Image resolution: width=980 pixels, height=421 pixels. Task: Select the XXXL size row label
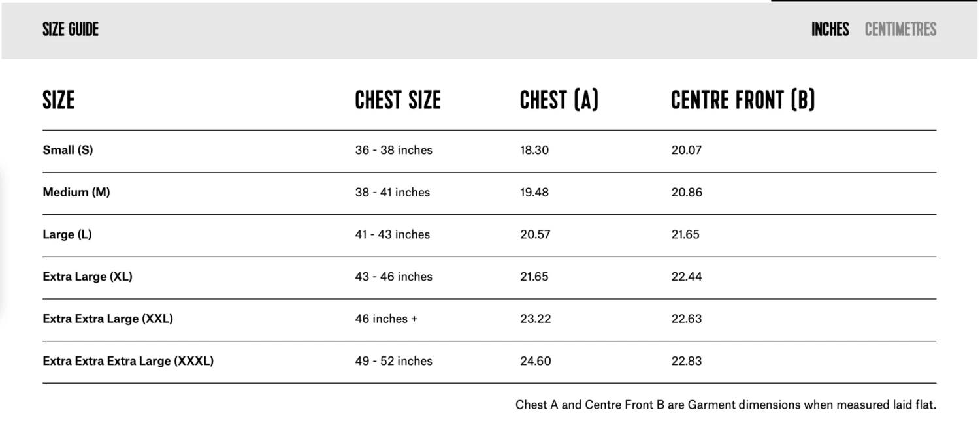tap(128, 361)
